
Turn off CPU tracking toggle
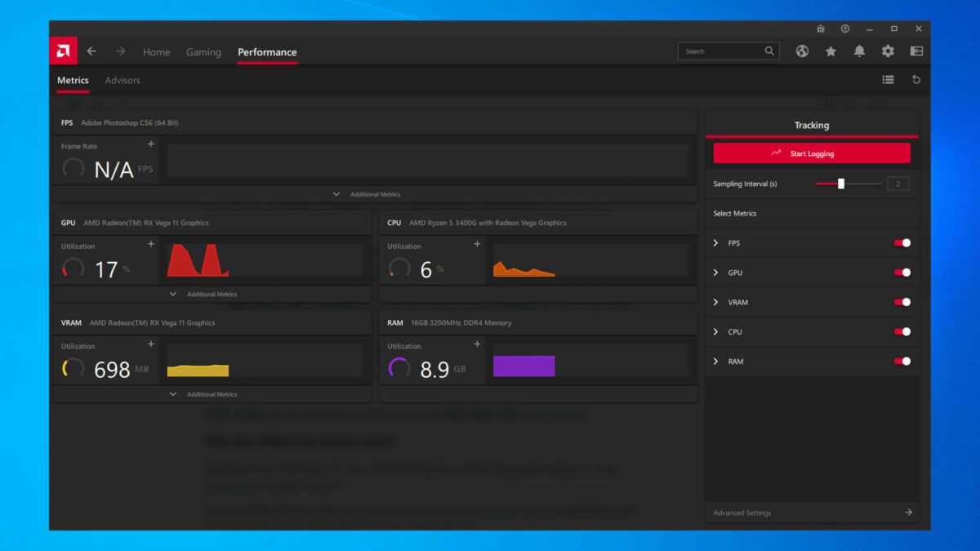(x=902, y=331)
